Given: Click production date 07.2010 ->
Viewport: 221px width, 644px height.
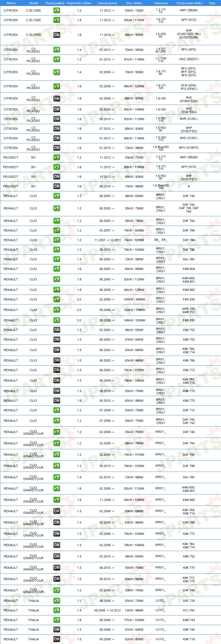Looking at the screenshot, I should (x=107, y=129).
